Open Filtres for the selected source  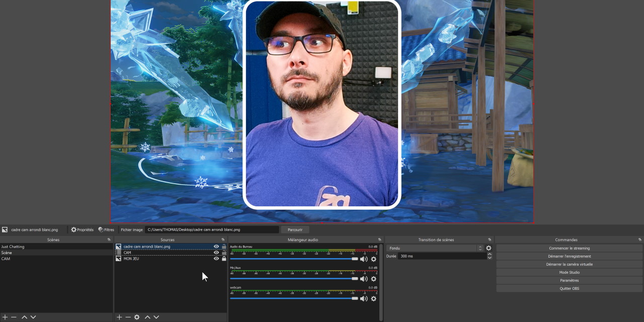pos(106,229)
